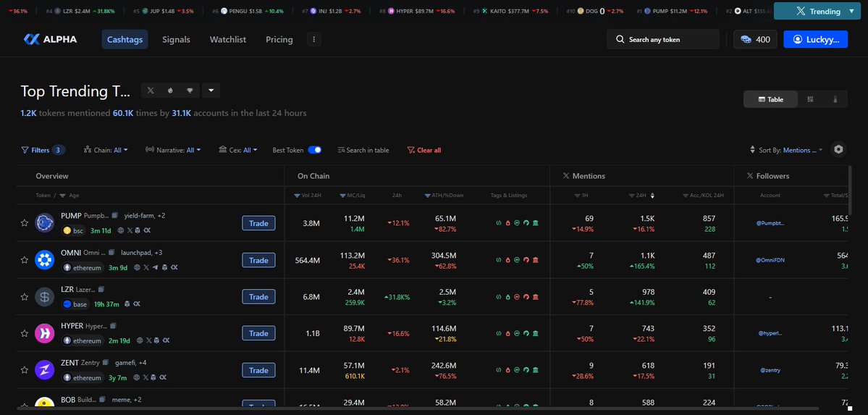
Task: Switch to the thermometer heatmap view icon
Action: [x=835, y=99]
